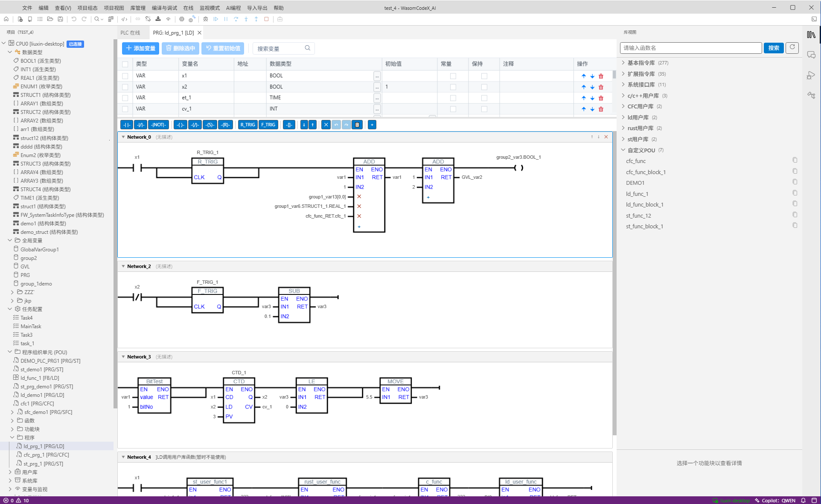Toggle the constant checkbox for x1
This screenshot has width=821, height=504.
453,76
